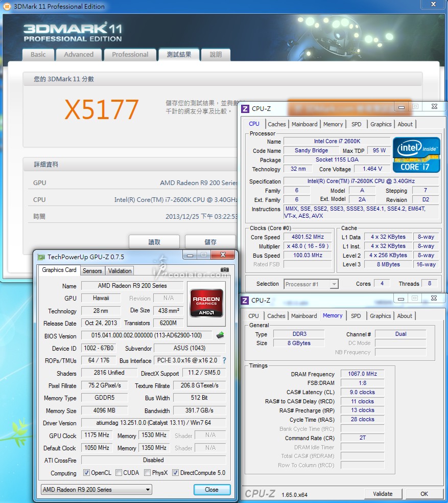Click CPU-Z icon in the Memory window title bar
The image size is (448, 503).
click(245, 300)
